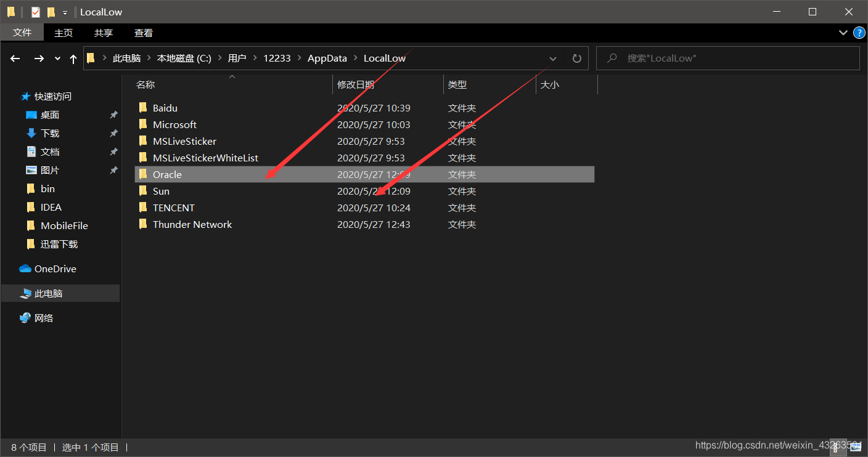Unpin 文档 using its pin icon

(x=113, y=152)
